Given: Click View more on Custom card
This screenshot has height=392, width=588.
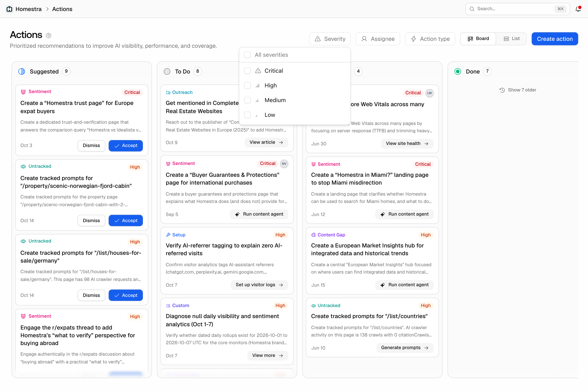Looking at the screenshot, I should coord(267,355).
